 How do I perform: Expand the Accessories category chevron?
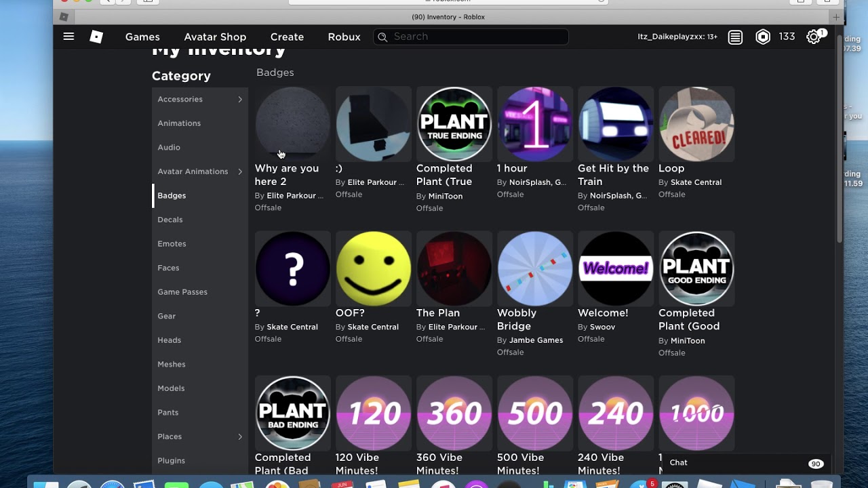click(x=240, y=100)
